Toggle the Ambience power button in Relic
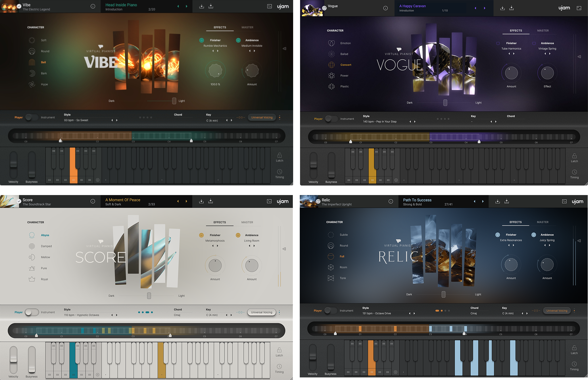 click(534, 234)
